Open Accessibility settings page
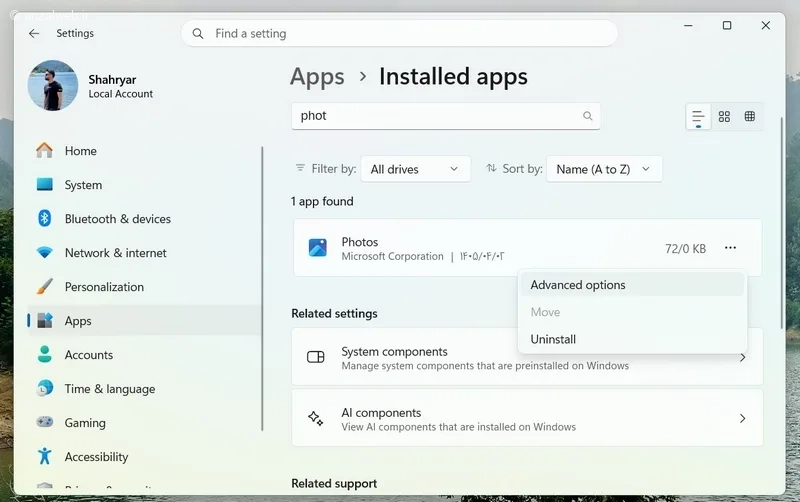 [144, 456]
